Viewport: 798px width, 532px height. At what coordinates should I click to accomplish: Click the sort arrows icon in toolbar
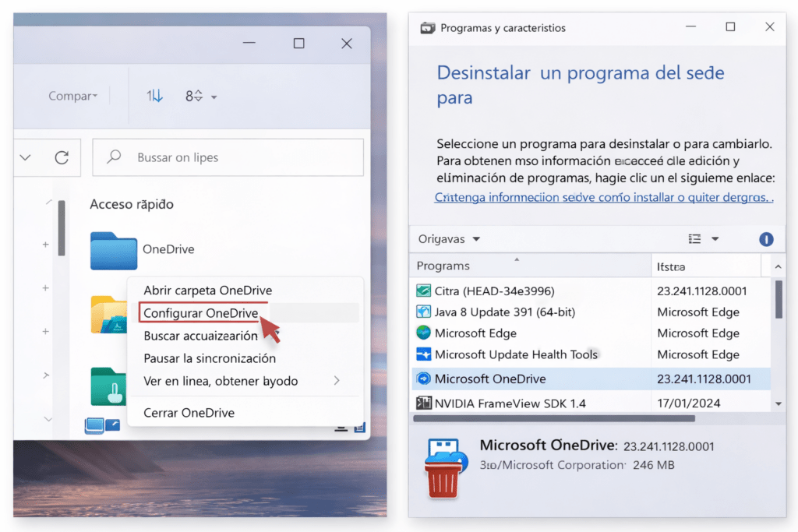[154, 96]
